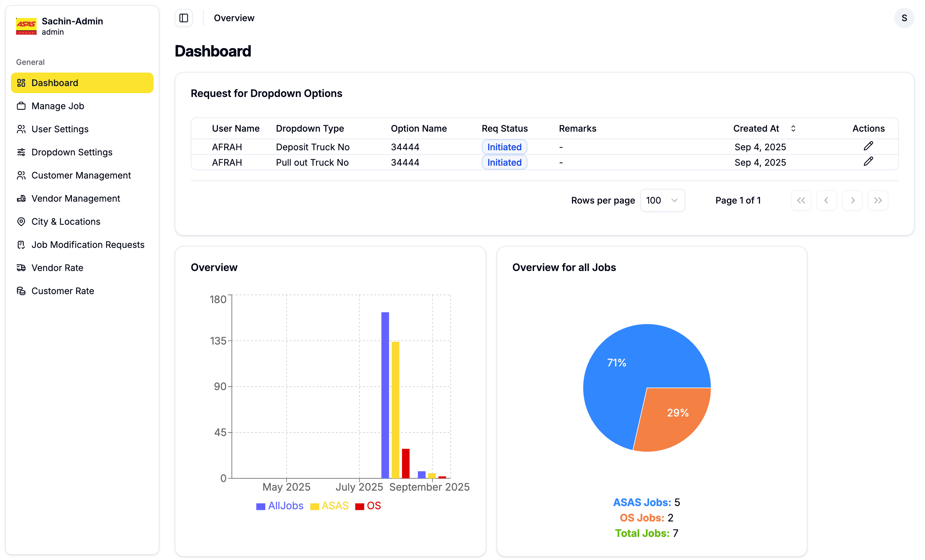The image size is (925, 560).
Task: Go to the first page arrow
Action: coord(801,200)
